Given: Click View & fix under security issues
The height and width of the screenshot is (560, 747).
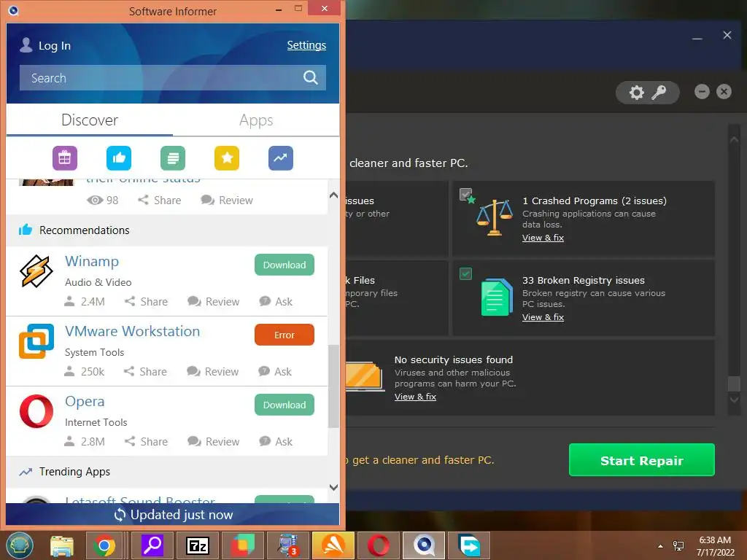Looking at the screenshot, I should click(415, 397).
